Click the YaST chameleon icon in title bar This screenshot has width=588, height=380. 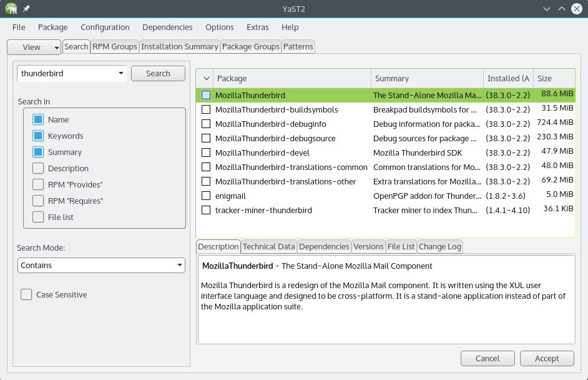(x=11, y=8)
